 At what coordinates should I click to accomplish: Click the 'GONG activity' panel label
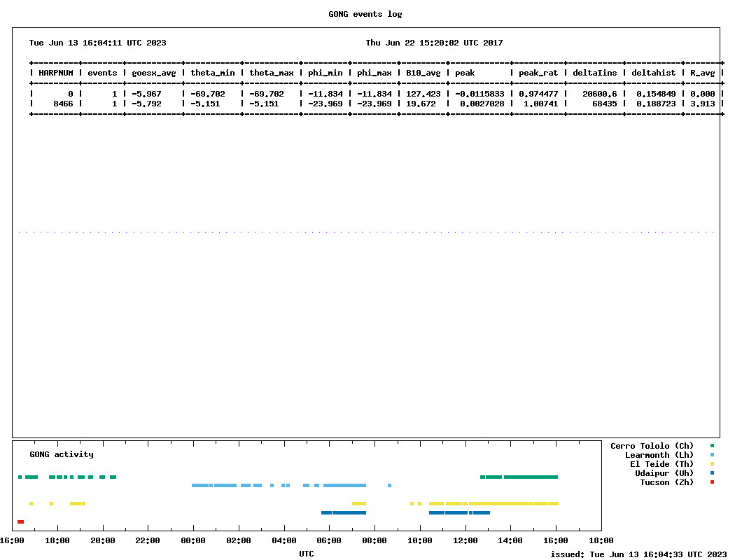click(x=62, y=454)
